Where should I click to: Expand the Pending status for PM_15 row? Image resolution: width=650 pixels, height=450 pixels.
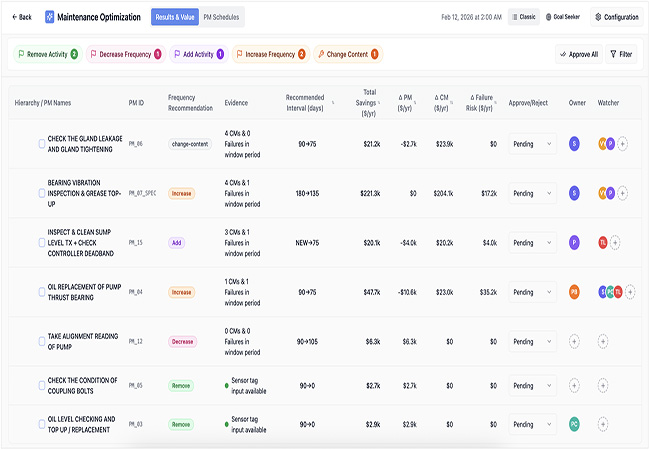pyautogui.click(x=532, y=243)
